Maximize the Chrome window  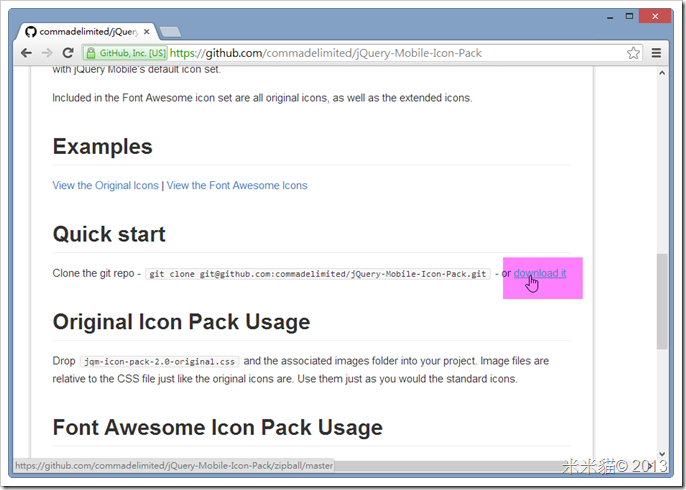(x=629, y=17)
